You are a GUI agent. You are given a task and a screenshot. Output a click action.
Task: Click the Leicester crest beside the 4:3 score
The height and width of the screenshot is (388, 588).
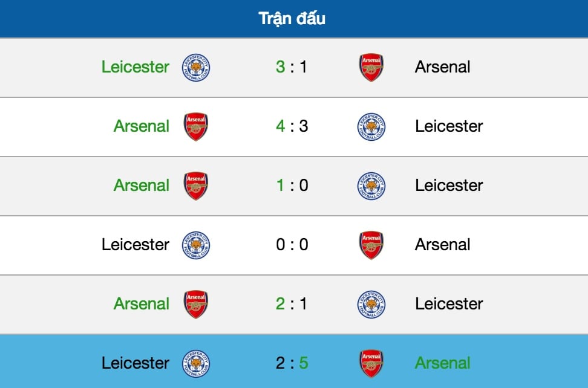pos(371,126)
